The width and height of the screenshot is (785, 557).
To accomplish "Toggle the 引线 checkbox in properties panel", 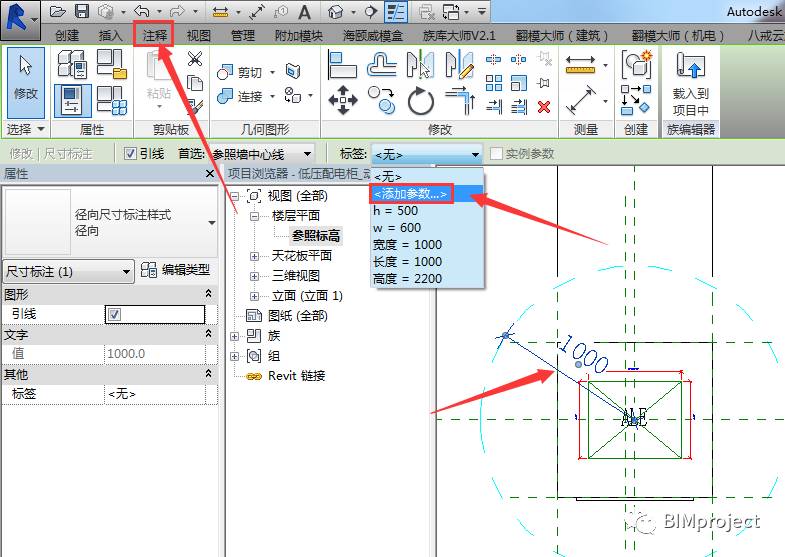I will (x=114, y=314).
